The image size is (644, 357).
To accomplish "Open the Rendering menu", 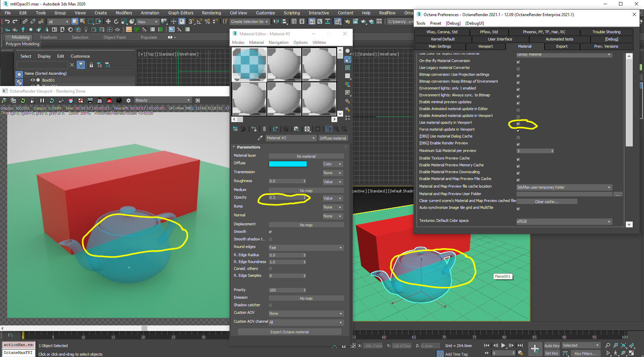I will point(211,13).
